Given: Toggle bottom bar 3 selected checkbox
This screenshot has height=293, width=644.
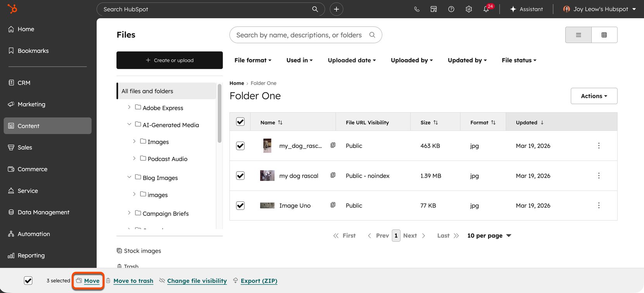Looking at the screenshot, I should tap(28, 281).
